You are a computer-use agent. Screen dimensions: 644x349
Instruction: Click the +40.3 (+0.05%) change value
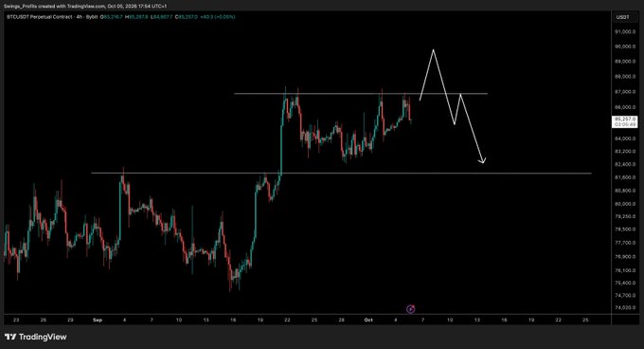(x=218, y=17)
